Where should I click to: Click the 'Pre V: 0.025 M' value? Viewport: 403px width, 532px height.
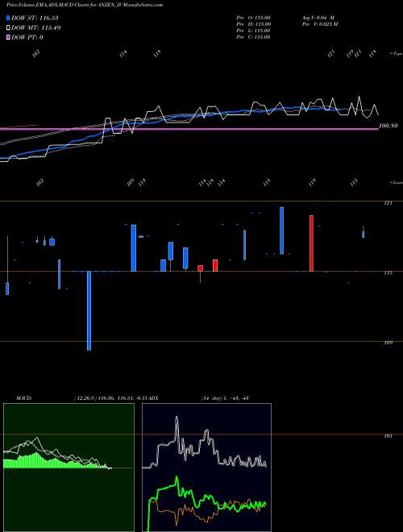point(319,24)
